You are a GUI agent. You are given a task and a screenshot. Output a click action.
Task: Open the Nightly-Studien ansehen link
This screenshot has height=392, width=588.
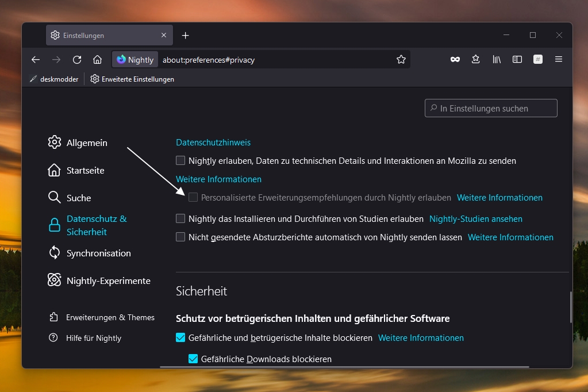(475, 218)
